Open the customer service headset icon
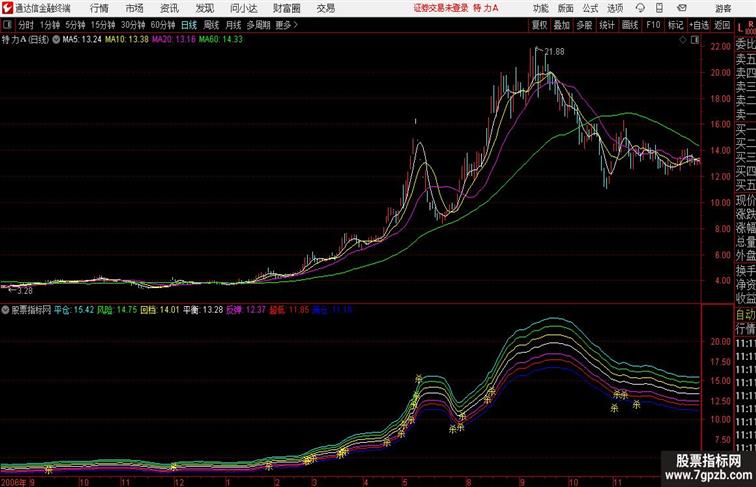This screenshot has width=756, height=487. click(640, 8)
